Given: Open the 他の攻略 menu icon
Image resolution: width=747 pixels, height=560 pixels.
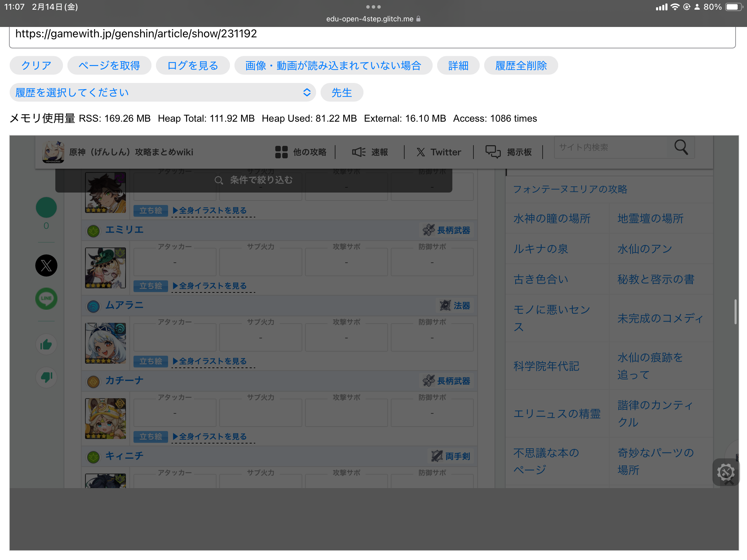Looking at the screenshot, I should [x=282, y=152].
